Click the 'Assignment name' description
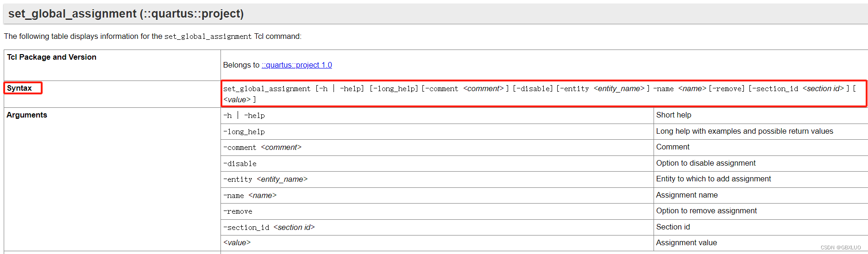The width and height of the screenshot is (868, 254). click(687, 195)
